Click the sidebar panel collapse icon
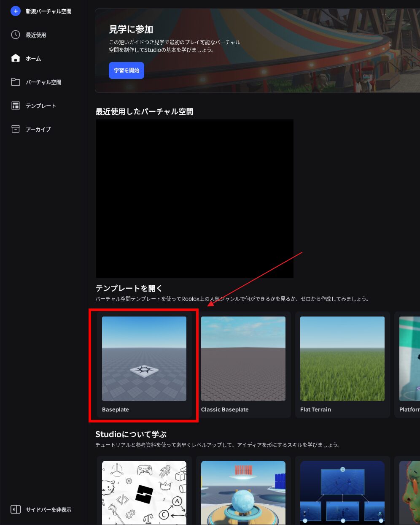 pos(16,509)
